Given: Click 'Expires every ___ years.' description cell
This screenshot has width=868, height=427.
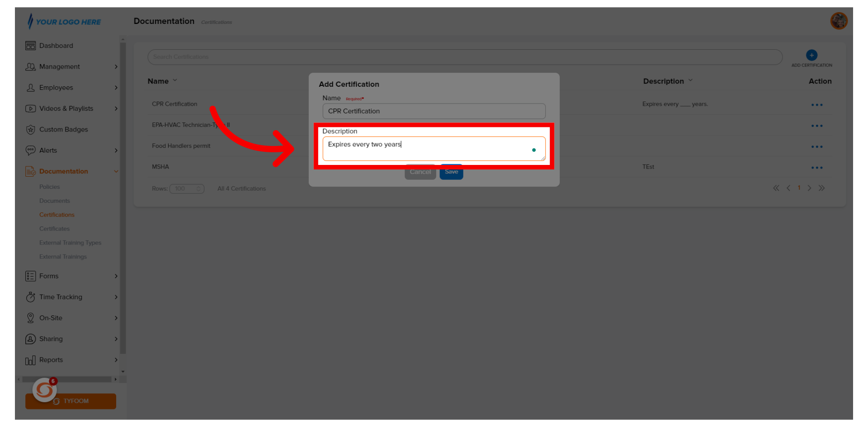Looking at the screenshot, I should 675,104.
